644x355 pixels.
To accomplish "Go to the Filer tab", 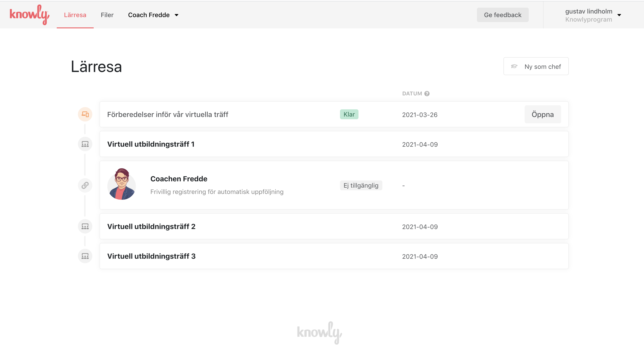I will 107,15.
